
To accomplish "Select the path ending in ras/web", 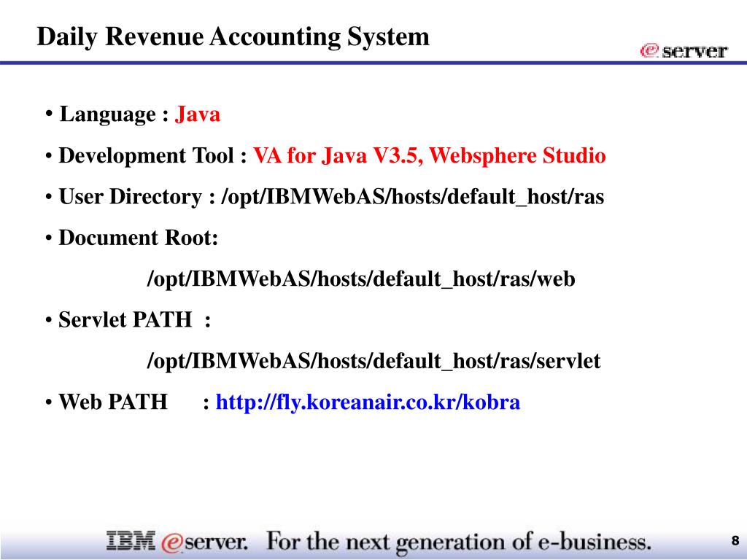I will [361, 279].
